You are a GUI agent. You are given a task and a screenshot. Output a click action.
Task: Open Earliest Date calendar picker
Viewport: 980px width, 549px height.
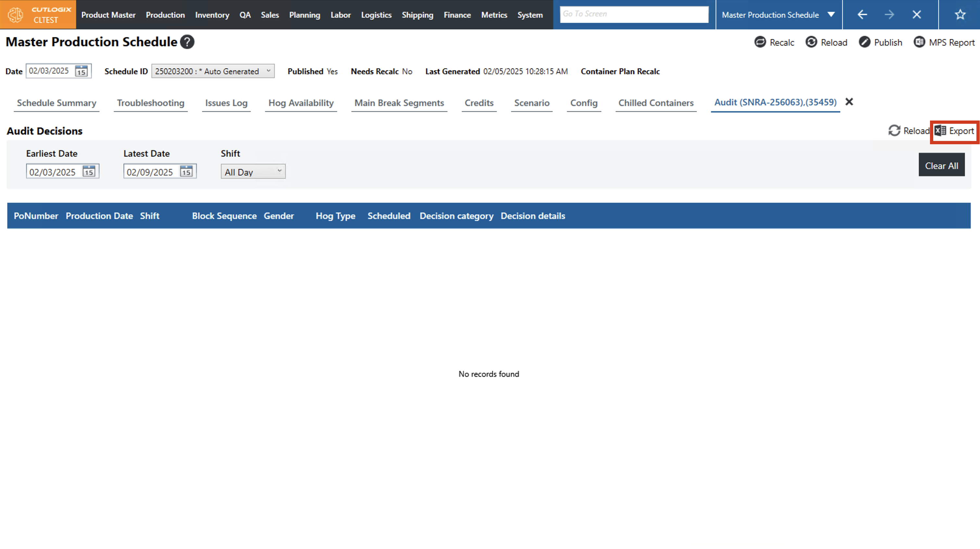[x=89, y=172]
